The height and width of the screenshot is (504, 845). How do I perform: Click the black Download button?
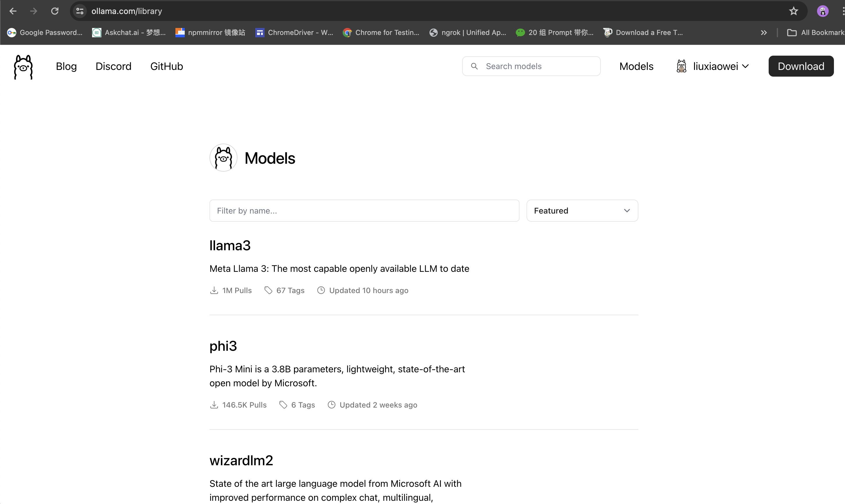tap(801, 66)
